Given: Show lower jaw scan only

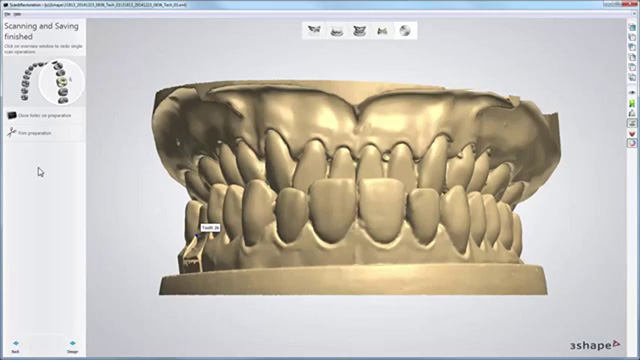Looking at the screenshot, I should (337, 31).
